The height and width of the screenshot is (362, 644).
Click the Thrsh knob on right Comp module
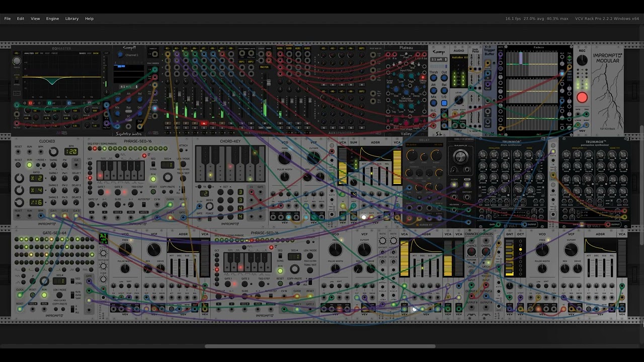[434, 78]
